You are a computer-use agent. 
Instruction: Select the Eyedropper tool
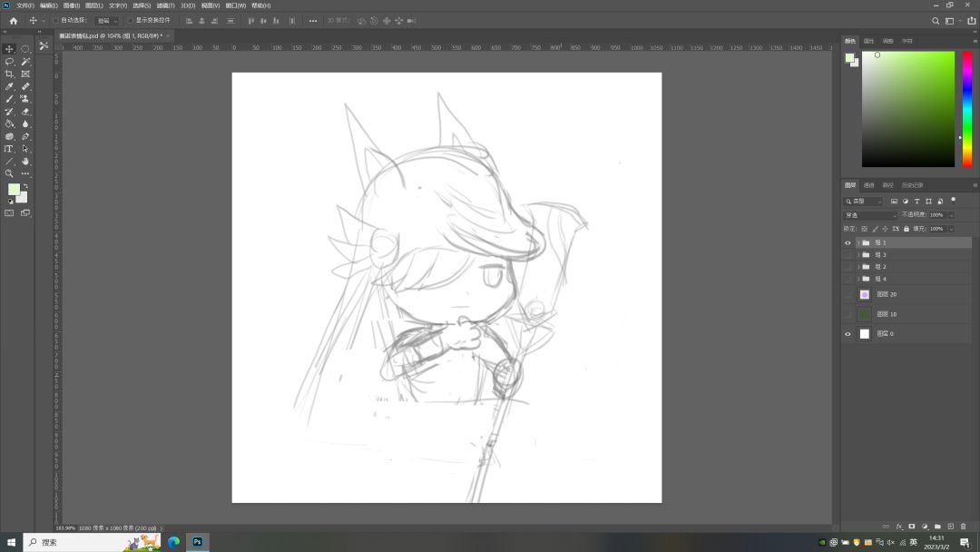(x=9, y=86)
